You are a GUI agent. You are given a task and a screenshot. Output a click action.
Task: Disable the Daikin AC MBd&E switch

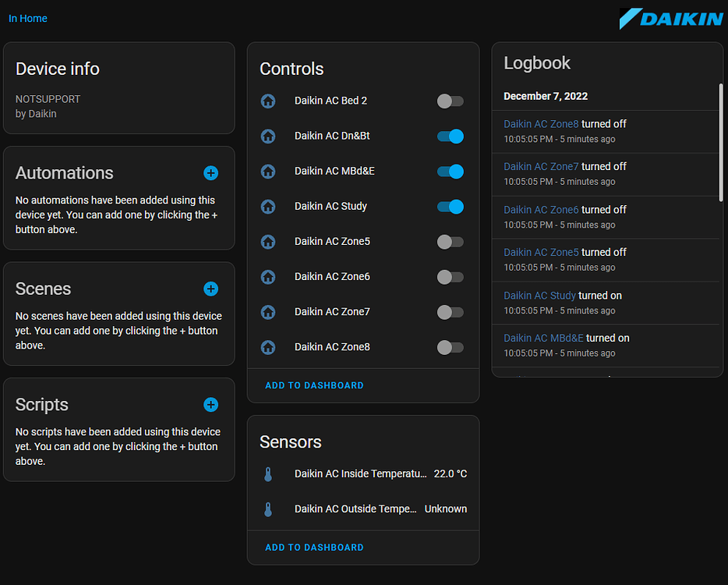450,171
